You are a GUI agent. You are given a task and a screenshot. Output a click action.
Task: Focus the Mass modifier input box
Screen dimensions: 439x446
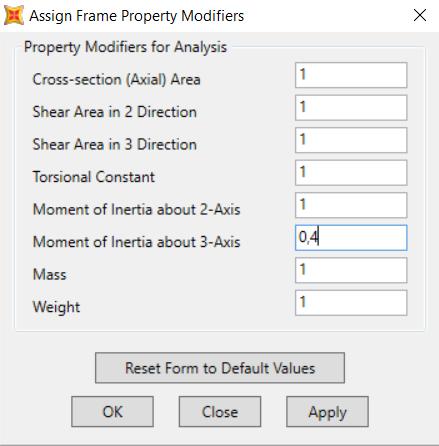tap(351, 270)
